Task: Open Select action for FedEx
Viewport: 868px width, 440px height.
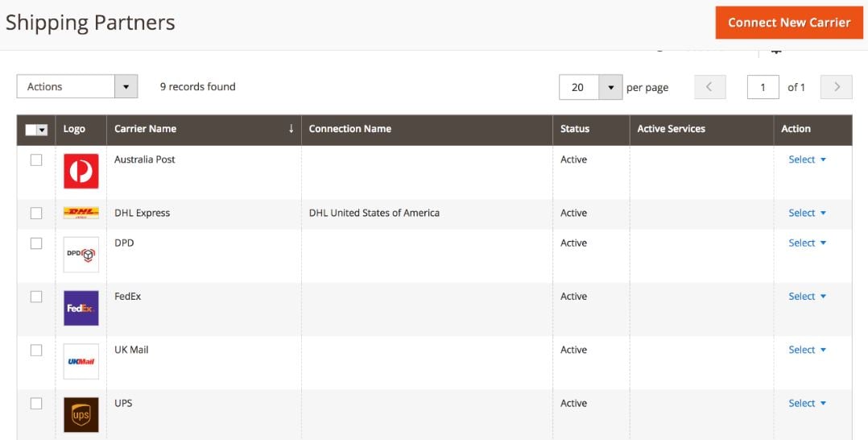Action: click(807, 297)
